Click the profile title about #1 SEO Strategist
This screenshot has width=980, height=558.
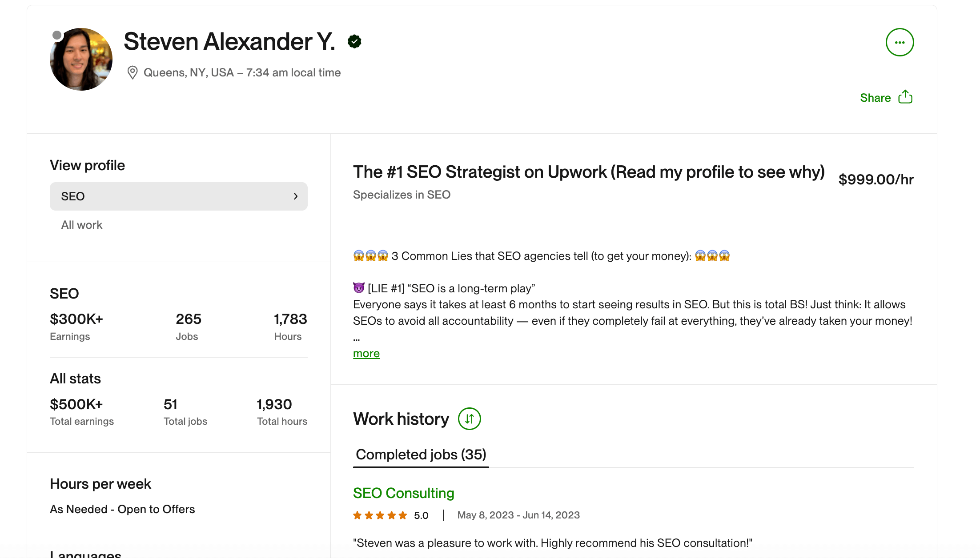(589, 172)
